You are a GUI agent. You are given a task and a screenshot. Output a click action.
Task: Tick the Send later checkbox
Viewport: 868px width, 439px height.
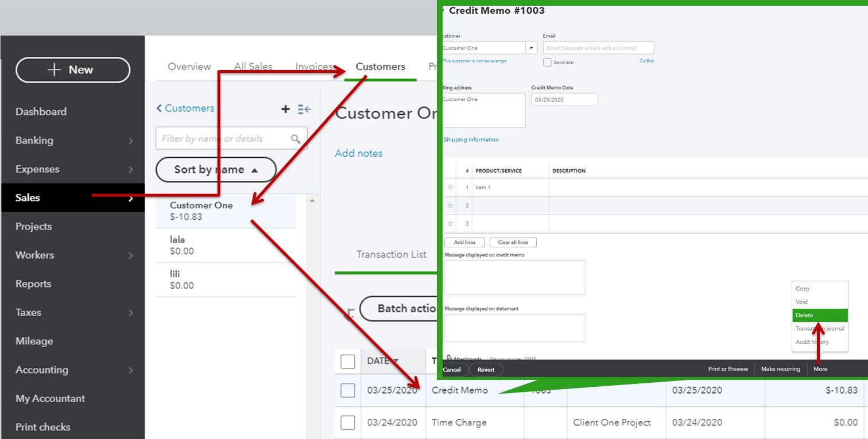coord(547,62)
